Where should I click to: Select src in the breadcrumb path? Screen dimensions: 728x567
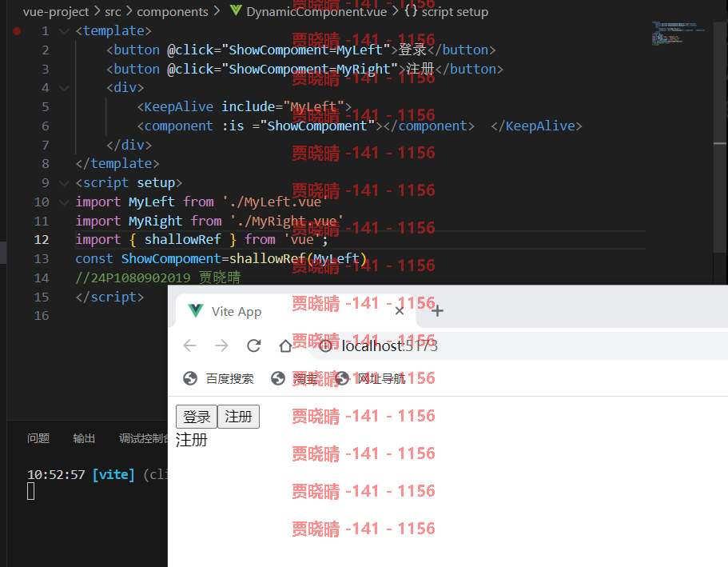tap(113, 12)
